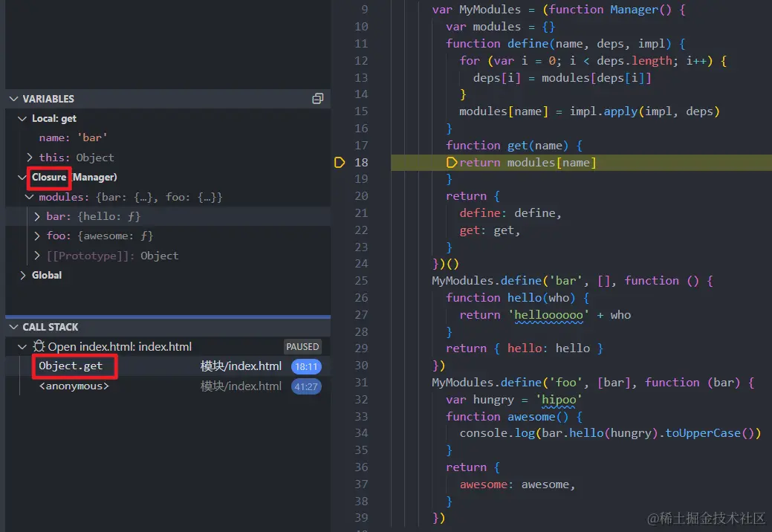Screen dimensions: 772x532
Task: Select the Object.get stack frame
Action: [x=167, y=366]
